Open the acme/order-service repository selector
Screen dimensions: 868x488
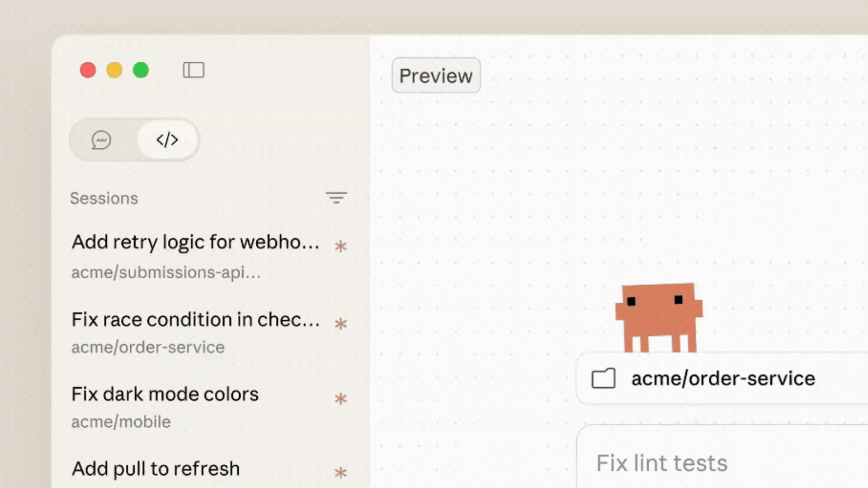click(x=722, y=378)
